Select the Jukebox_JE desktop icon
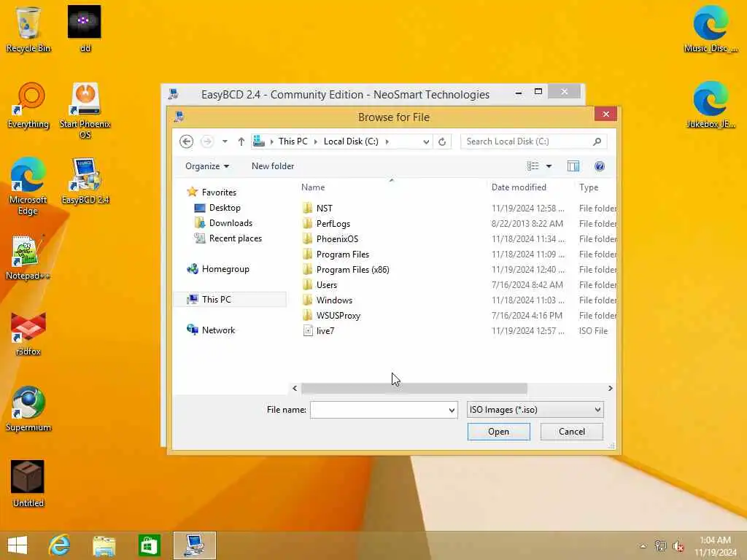This screenshot has width=747, height=560. point(711,105)
